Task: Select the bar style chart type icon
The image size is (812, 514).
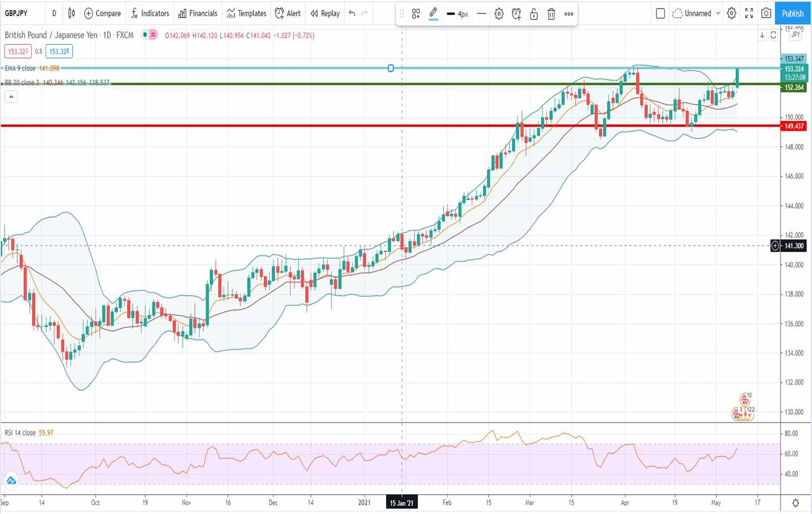Action: (x=71, y=14)
